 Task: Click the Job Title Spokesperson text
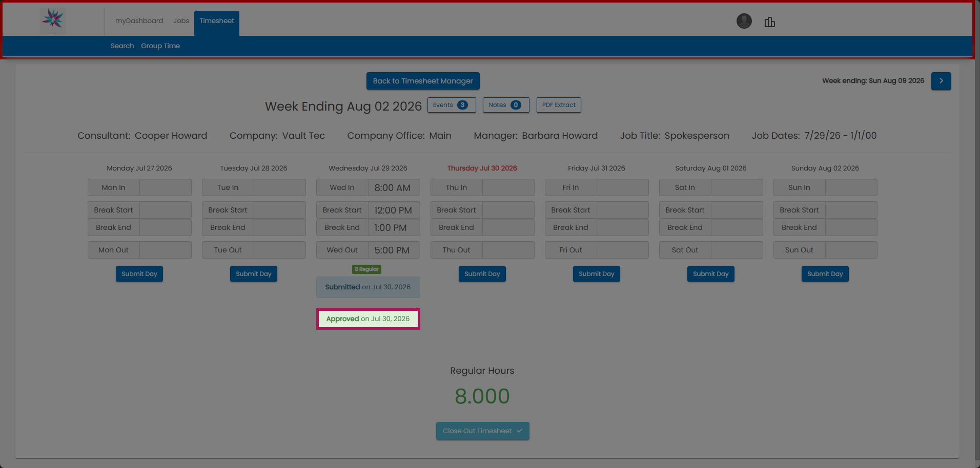697,136
